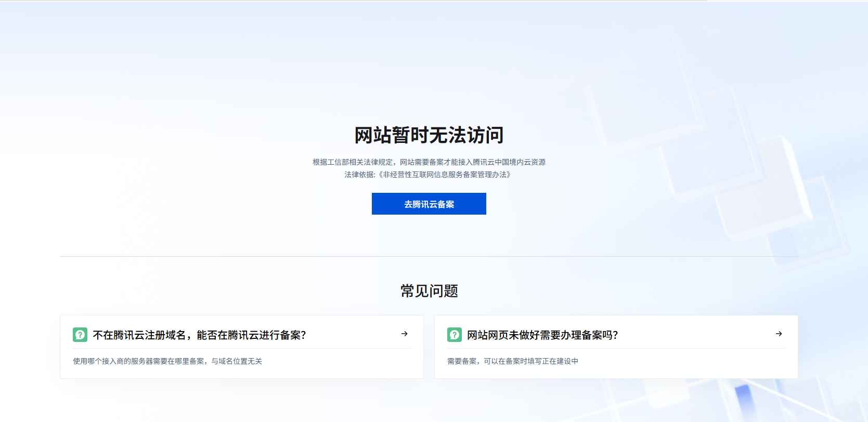Click divider line inside the 不在腾讯云注册域名 card
This screenshot has width=868, height=422.
coord(241,348)
